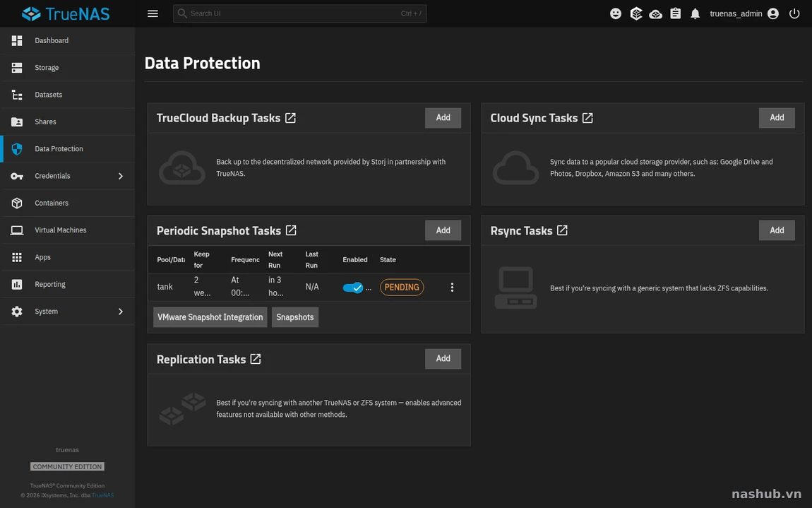Image resolution: width=812 pixels, height=508 pixels.
Task: Open Virtual Machines page
Action: (x=67, y=230)
